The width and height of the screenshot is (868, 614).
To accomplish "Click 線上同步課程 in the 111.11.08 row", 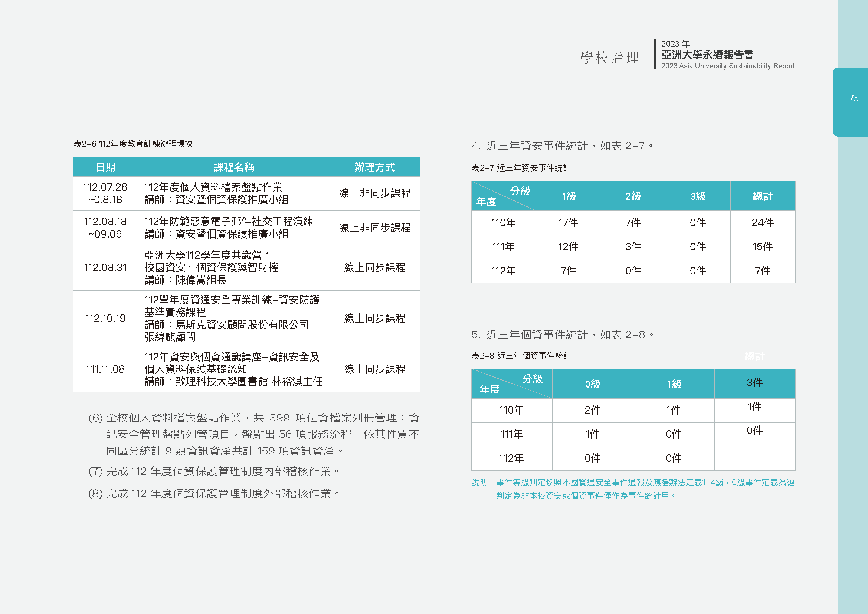I will 375,369.
